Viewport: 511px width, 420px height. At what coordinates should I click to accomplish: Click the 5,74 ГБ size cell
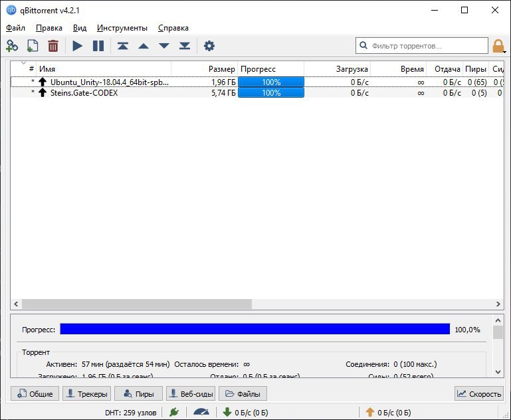coord(223,93)
